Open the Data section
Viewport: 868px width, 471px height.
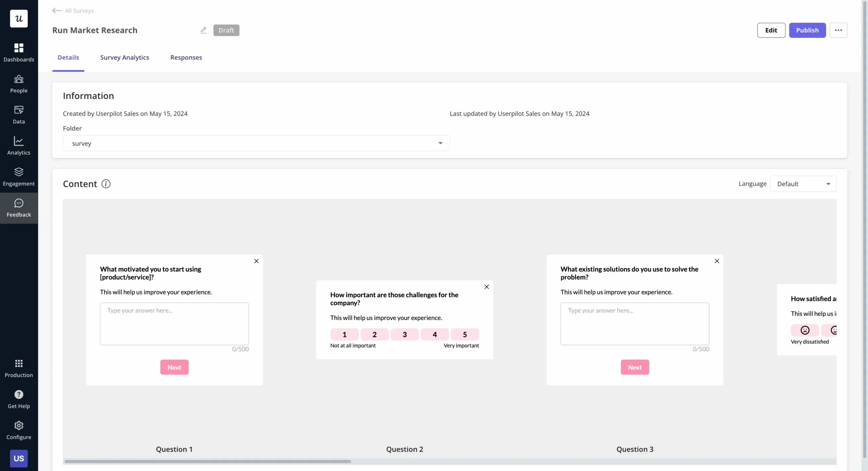[x=19, y=115]
